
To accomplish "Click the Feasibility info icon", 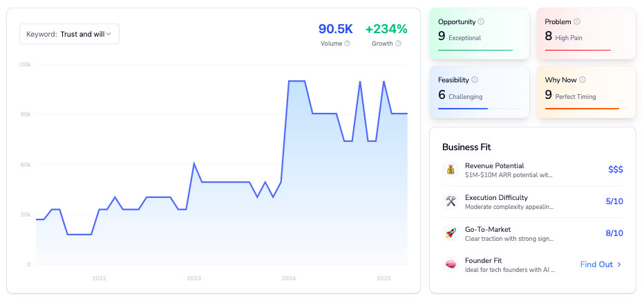I will [x=475, y=80].
